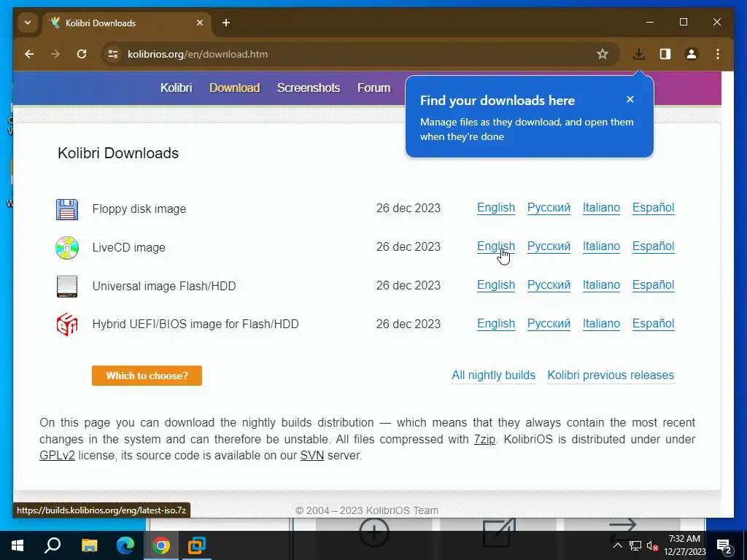Viewport: 747px width, 560px height.
Task: Click the Hybrid UEFI/BIOS red icon
Action: pos(66,324)
